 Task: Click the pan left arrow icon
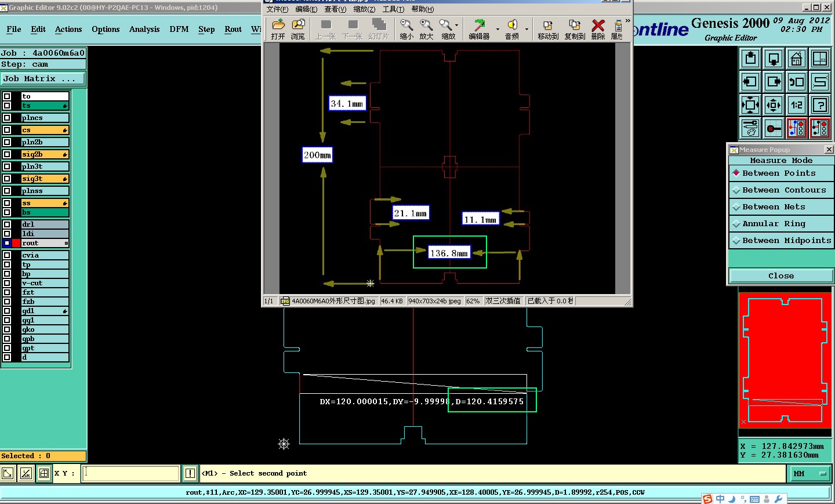[x=750, y=82]
